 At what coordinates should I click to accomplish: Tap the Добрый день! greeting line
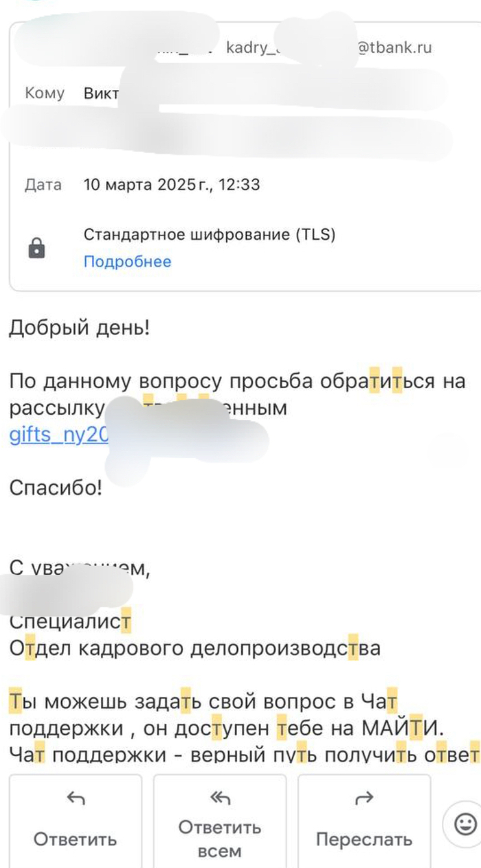tap(79, 328)
